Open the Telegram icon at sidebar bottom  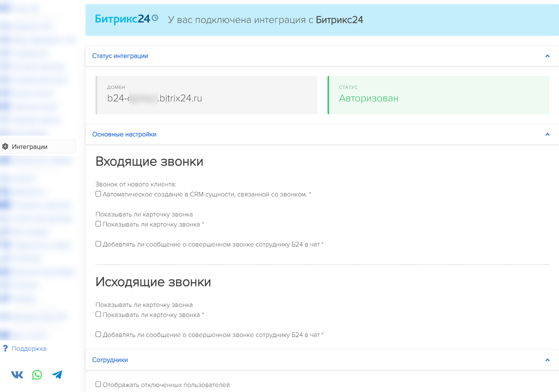(57, 375)
